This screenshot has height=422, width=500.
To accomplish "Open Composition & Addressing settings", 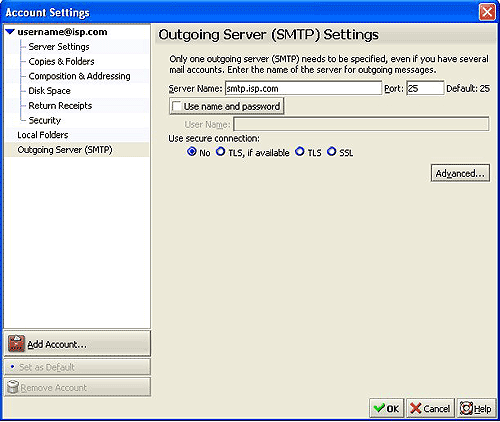I will click(x=79, y=76).
